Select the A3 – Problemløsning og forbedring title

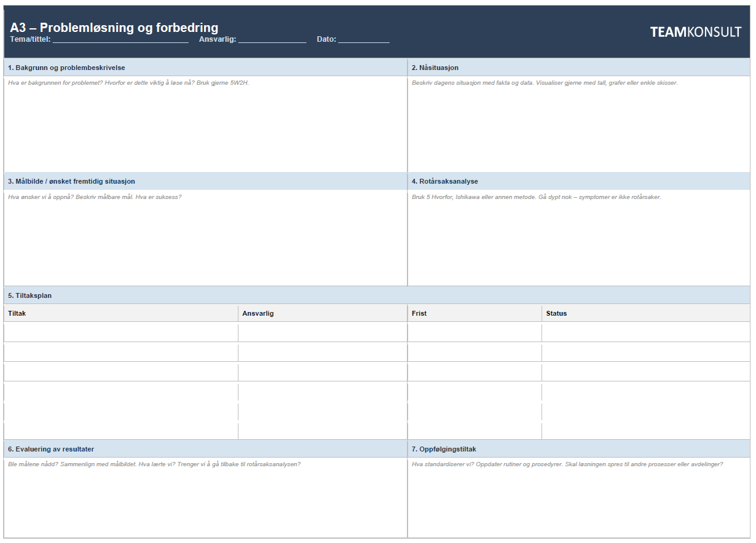[x=114, y=28]
